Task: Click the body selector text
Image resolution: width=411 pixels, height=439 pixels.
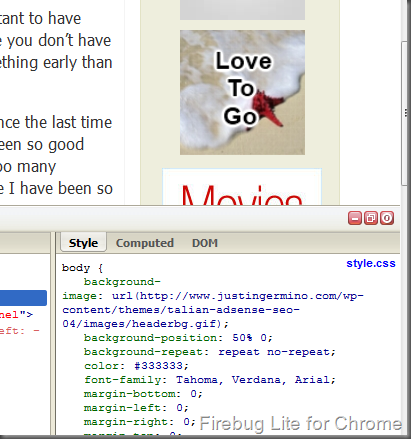Action: pos(76,268)
